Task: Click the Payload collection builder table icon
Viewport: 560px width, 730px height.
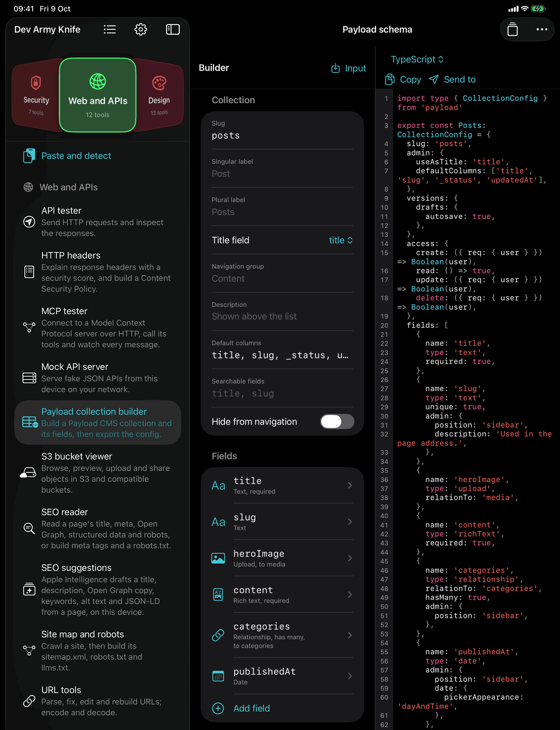Action: [x=30, y=422]
